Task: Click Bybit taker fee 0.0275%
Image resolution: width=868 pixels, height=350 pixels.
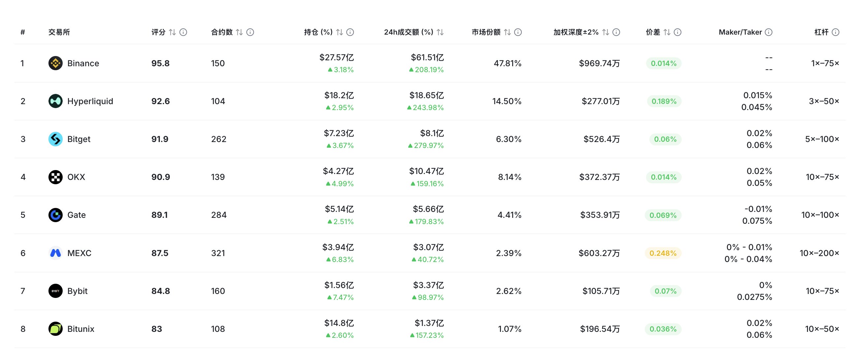Action: tap(755, 297)
